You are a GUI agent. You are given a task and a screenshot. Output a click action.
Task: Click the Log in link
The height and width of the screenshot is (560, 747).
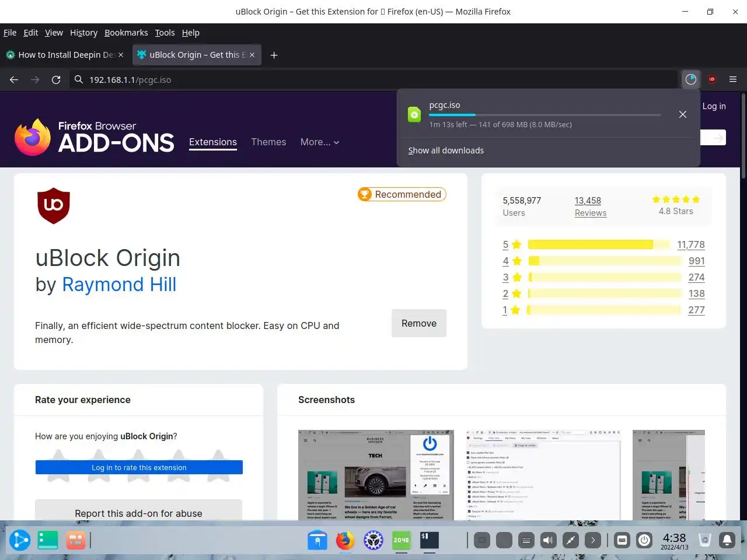[x=714, y=106]
